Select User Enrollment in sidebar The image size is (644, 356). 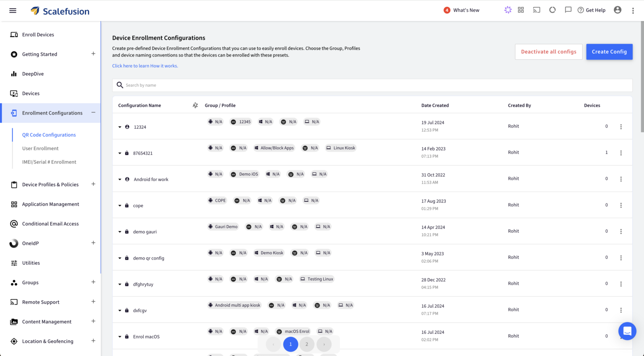[40, 148]
